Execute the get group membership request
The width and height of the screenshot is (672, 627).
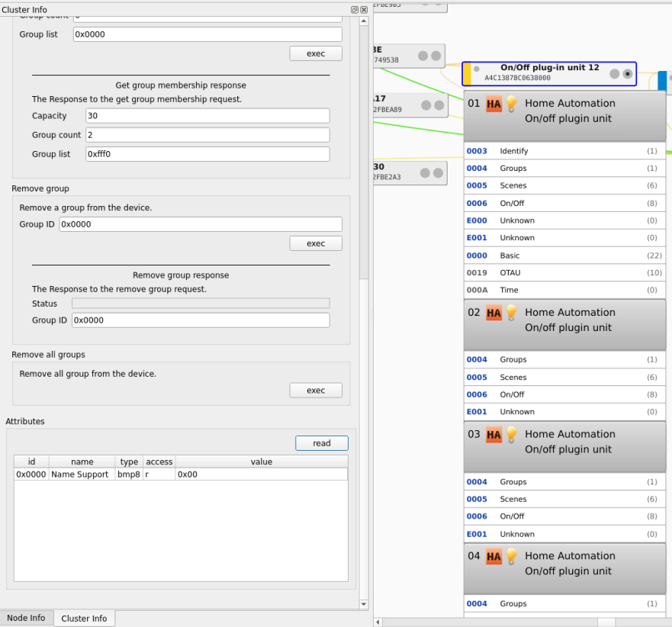[x=316, y=53]
